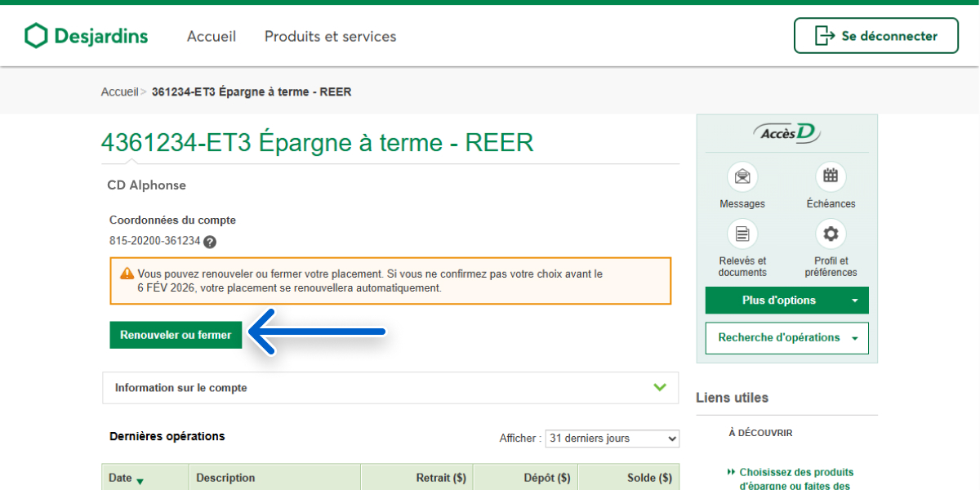Open Relevés et documents icon
This screenshot has height=490, width=980.
coord(742,234)
